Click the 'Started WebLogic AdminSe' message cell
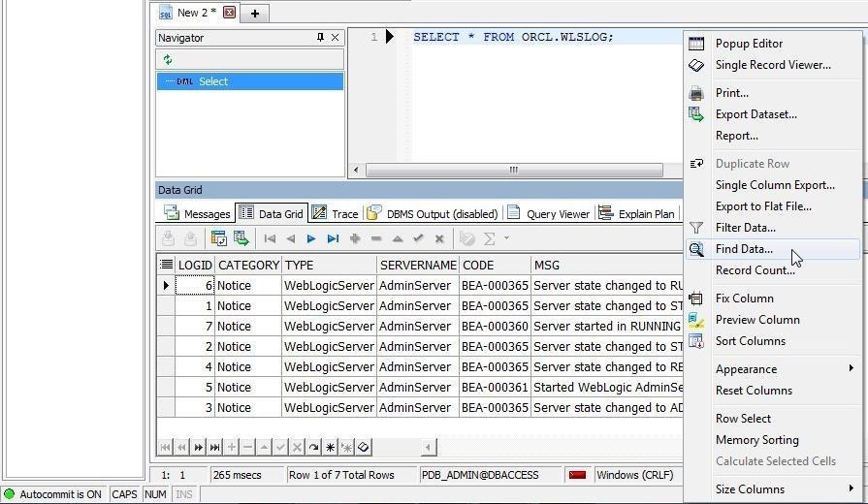 point(607,388)
